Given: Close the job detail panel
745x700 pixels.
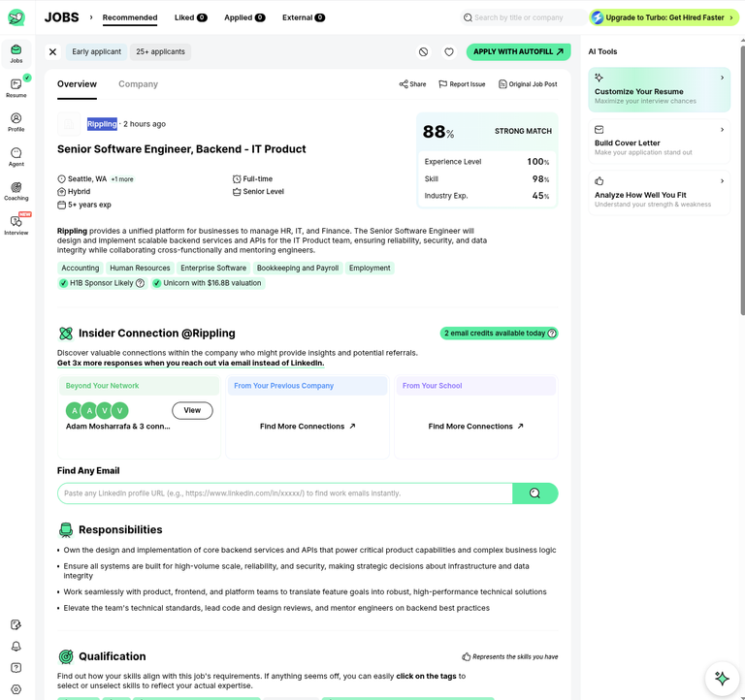Looking at the screenshot, I should point(52,51).
